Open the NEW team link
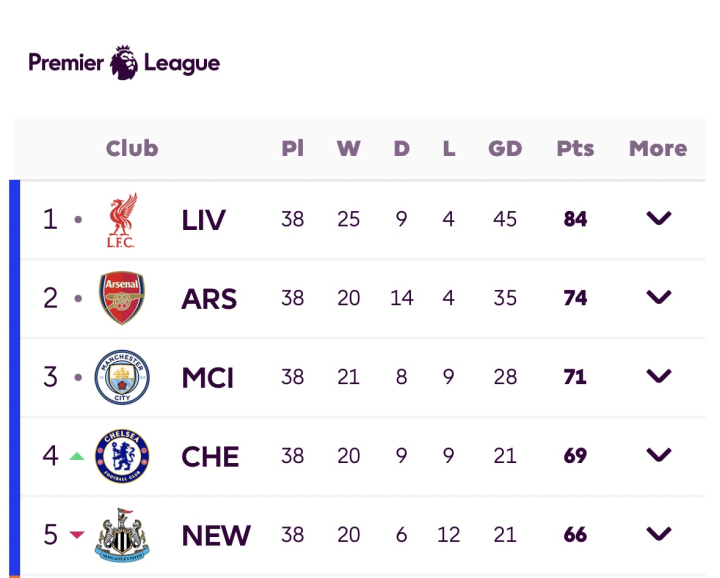Image resolution: width=720 pixels, height=578 pixels. (x=216, y=536)
